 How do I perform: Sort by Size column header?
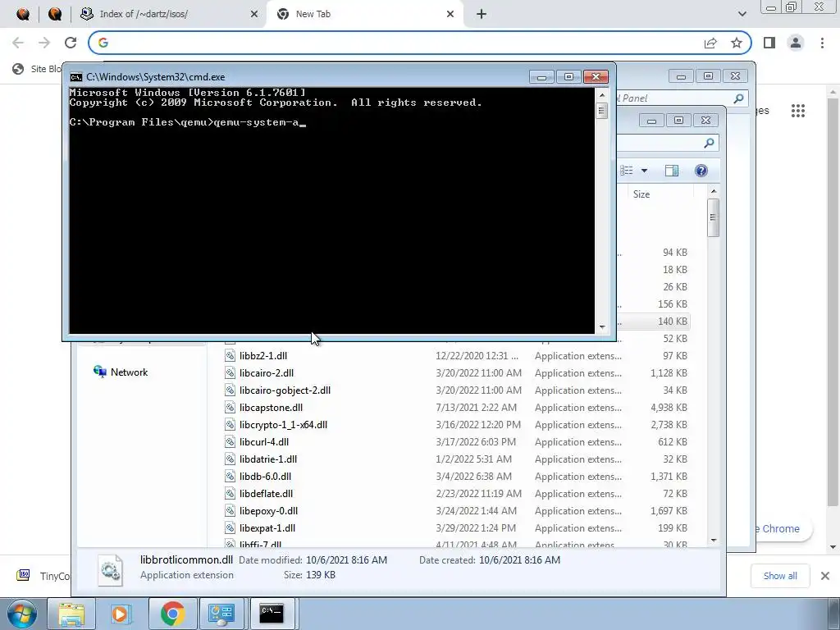(x=641, y=194)
